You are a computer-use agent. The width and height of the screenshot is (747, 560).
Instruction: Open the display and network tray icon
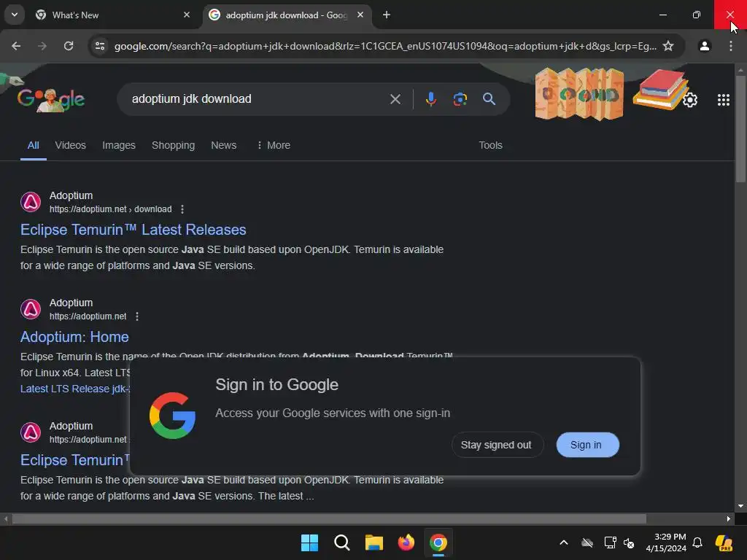(610, 542)
